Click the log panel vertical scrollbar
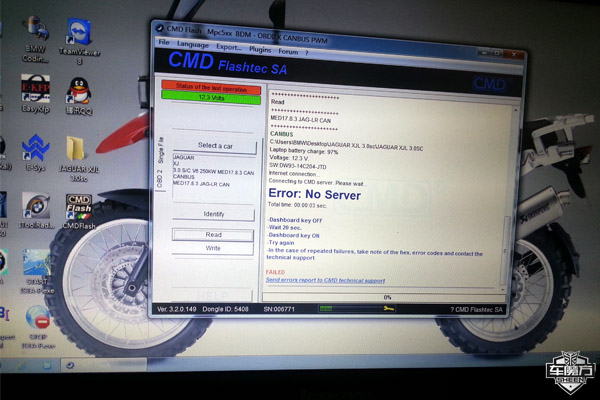The image size is (600, 400). click(x=507, y=251)
